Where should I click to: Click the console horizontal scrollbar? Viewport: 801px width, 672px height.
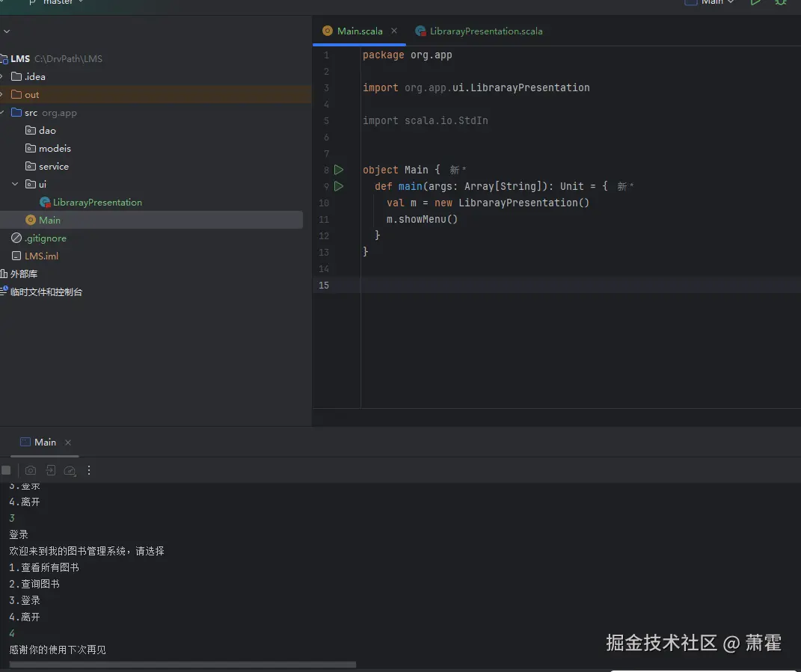182,665
